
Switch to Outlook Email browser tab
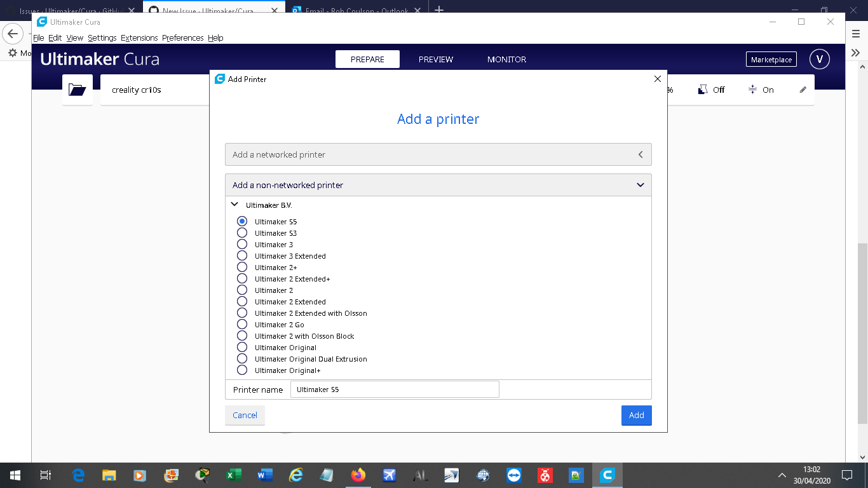[356, 11]
